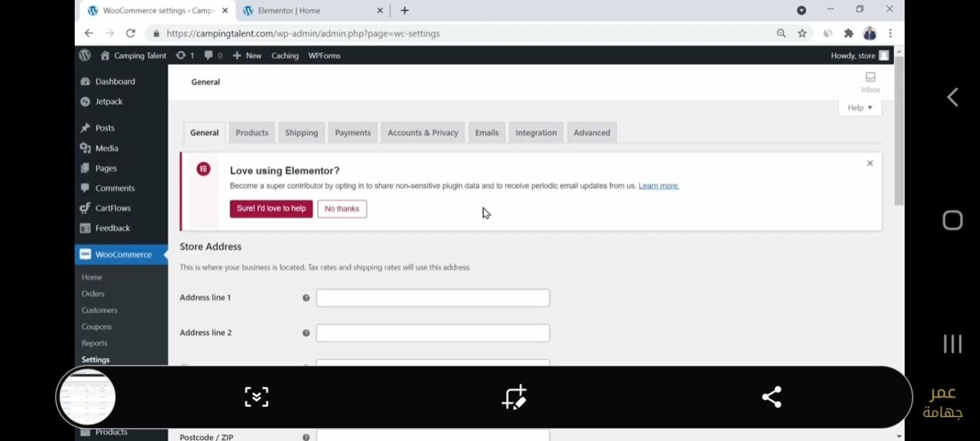Tap the Android home button
The height and width of the screenshot is (441, 980).
tap(953, 220)
